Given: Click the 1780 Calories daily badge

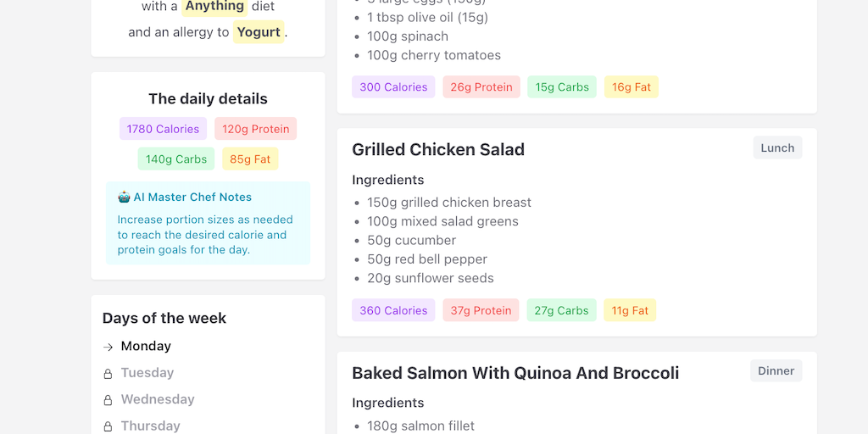Looking at the screenshot, I should (x=163, y=129).
